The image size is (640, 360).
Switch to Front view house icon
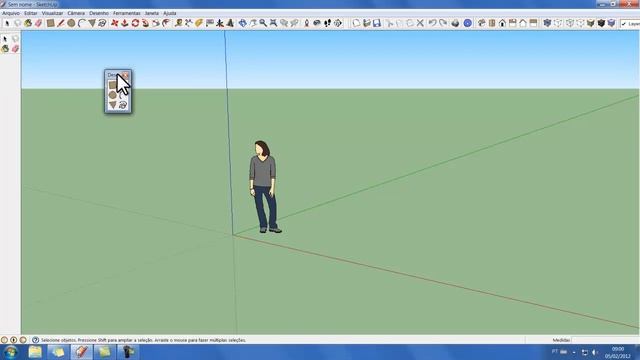(x=502, y=23)
